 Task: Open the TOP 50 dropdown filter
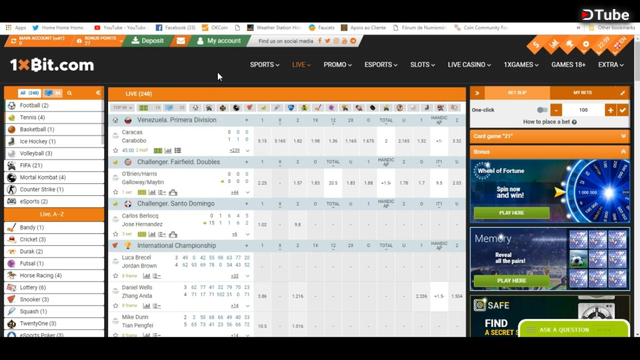(122, 108)
